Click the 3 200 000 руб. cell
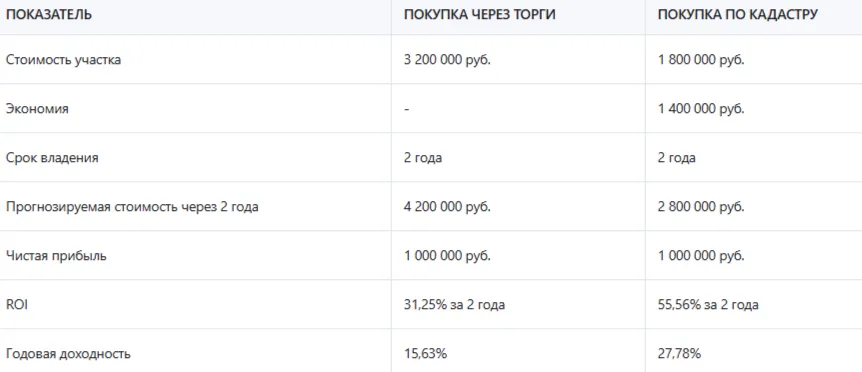 pyautogui.click(x=447, y=60)
